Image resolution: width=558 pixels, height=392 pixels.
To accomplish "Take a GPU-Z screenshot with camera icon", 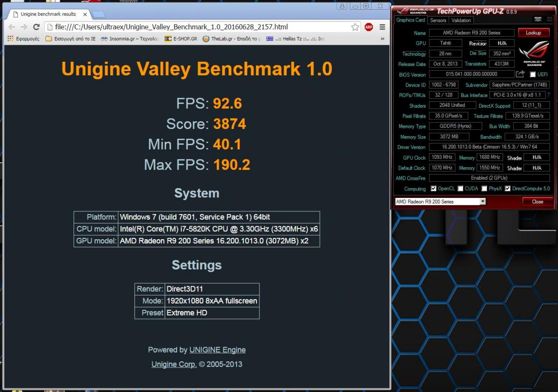I will [538, 20].
